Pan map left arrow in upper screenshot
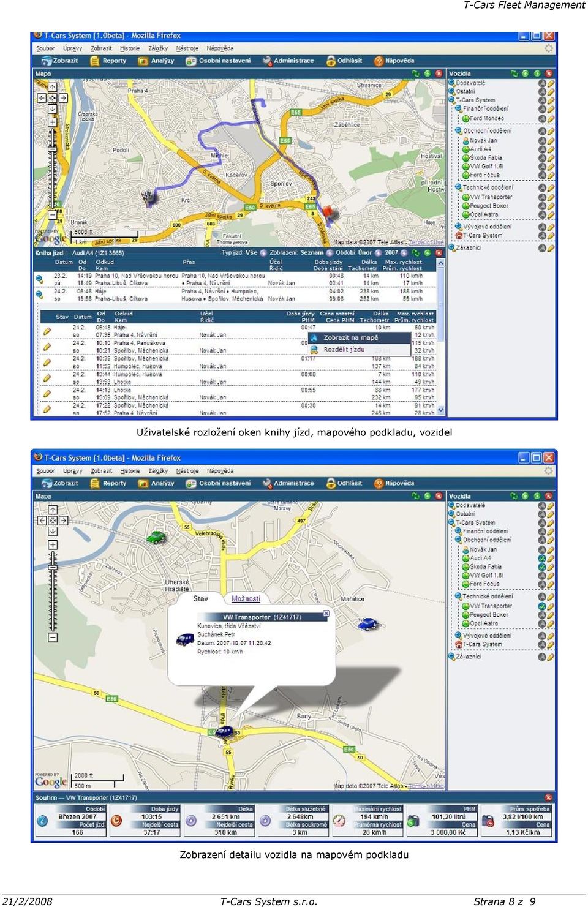Image resolution: width=588 pixels, height=907 pixels. click(42, 98)
